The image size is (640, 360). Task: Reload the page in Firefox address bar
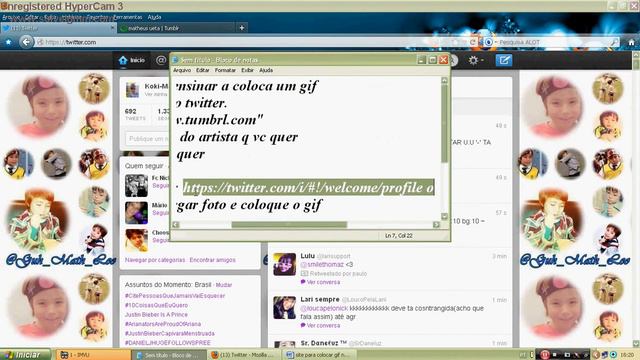click(473, 42)
